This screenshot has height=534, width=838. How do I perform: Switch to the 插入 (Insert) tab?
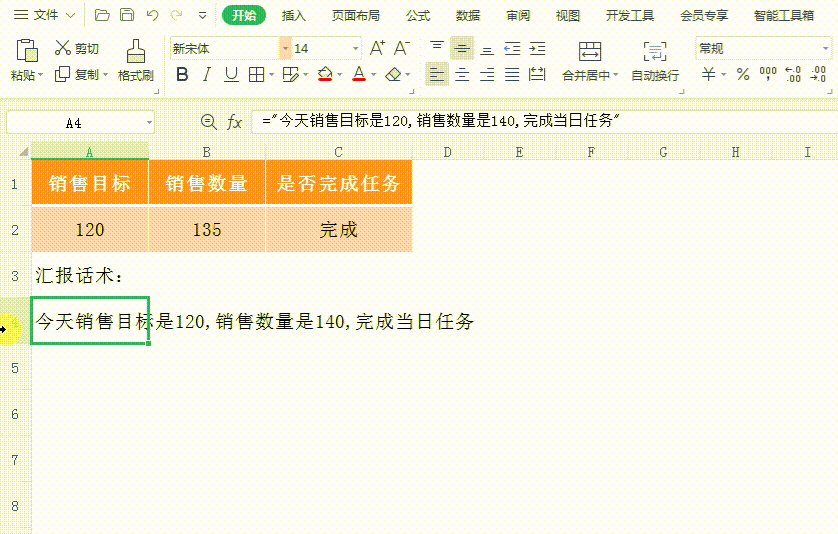tap(294, 15)
